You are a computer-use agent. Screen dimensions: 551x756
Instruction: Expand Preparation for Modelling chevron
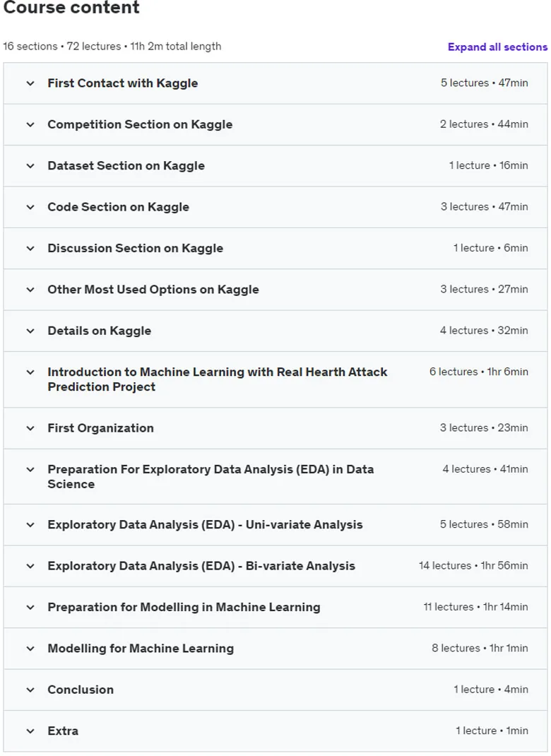click(x=30, y=607)
